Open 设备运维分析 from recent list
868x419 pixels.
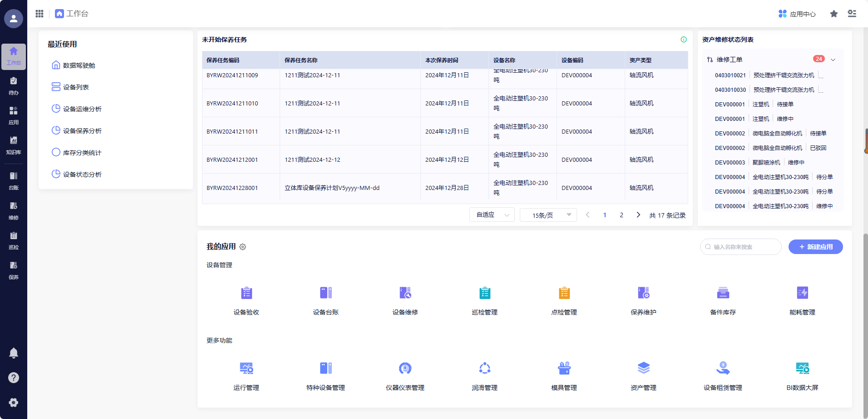tap(82, 109)
